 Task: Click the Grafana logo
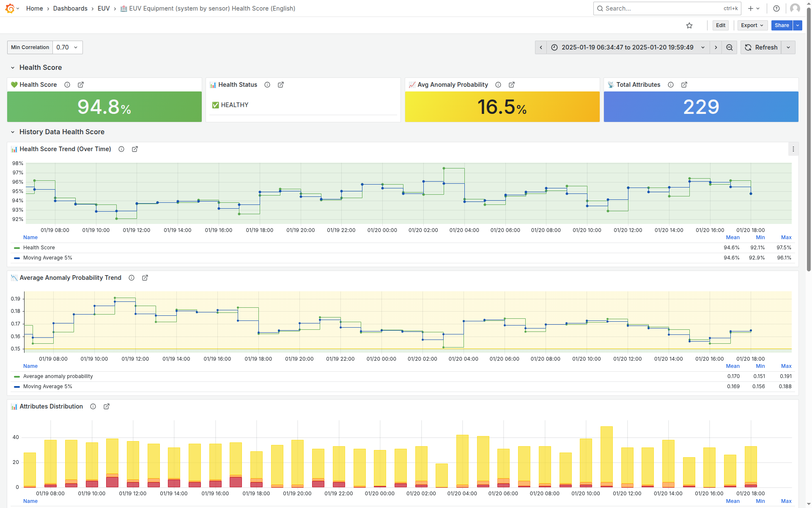pos(10,8)
